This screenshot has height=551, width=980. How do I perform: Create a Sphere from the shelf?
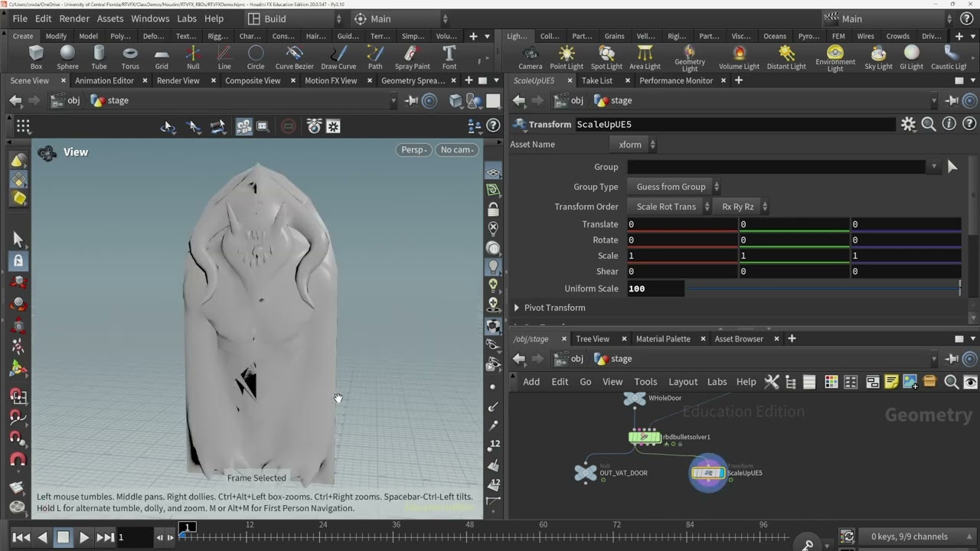[67, 57]
